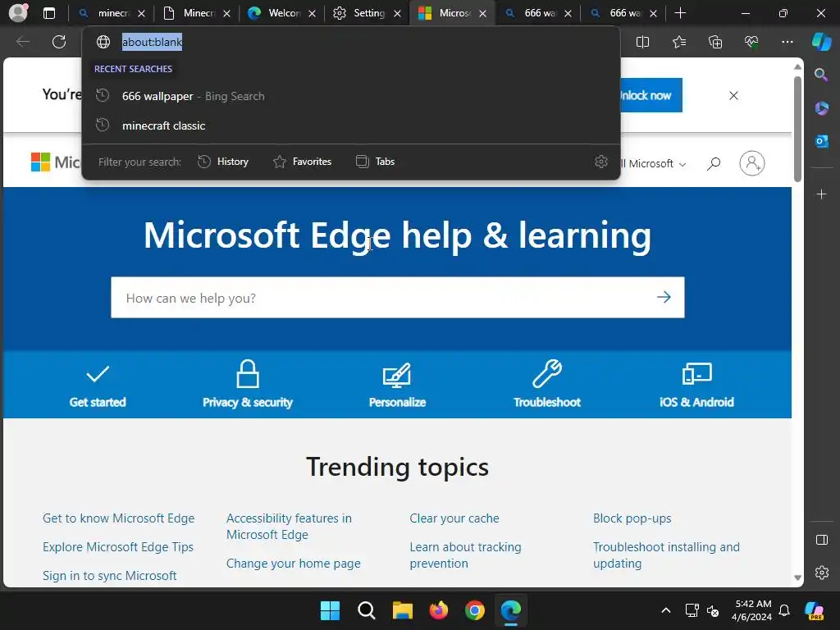
Task: Open Favorites star icon in toolbar
Action: (x=678, y=42)
